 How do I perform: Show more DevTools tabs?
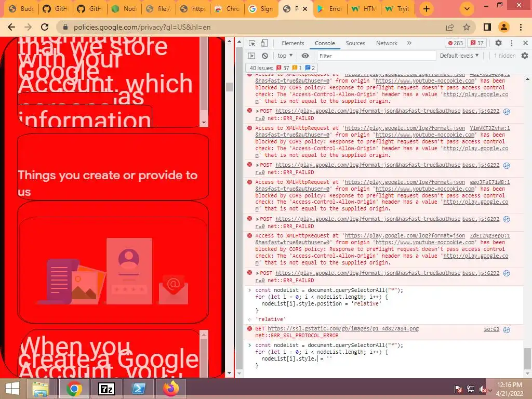[x=409, y=43]
